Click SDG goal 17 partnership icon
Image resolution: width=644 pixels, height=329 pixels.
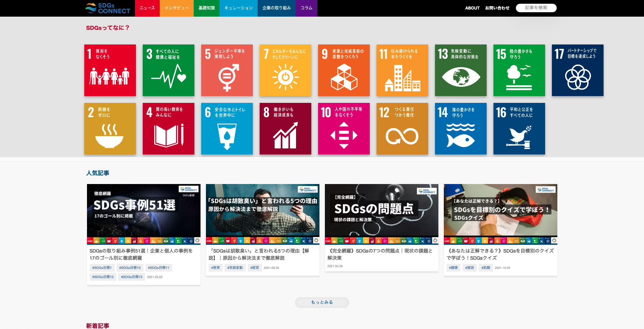click(x=577, y=70)
